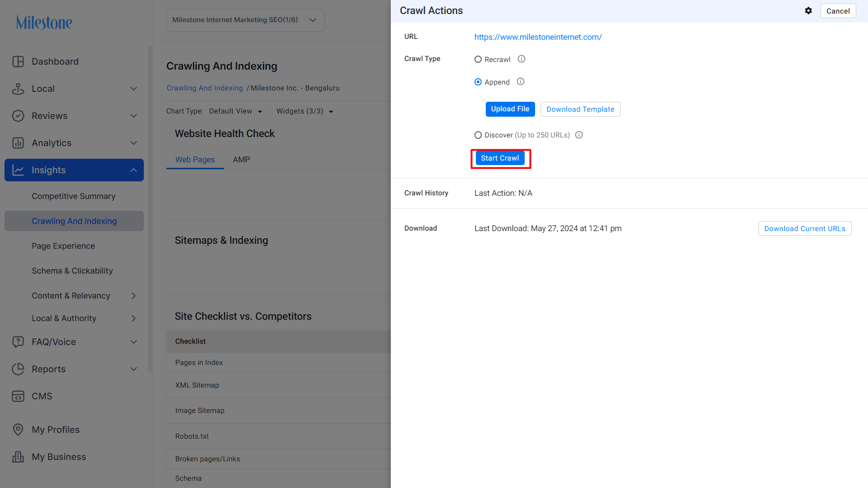Click the Crawling And Indexing breadcrumb link
The width and height of the screenshot is (868, 488).
point(204,88)
